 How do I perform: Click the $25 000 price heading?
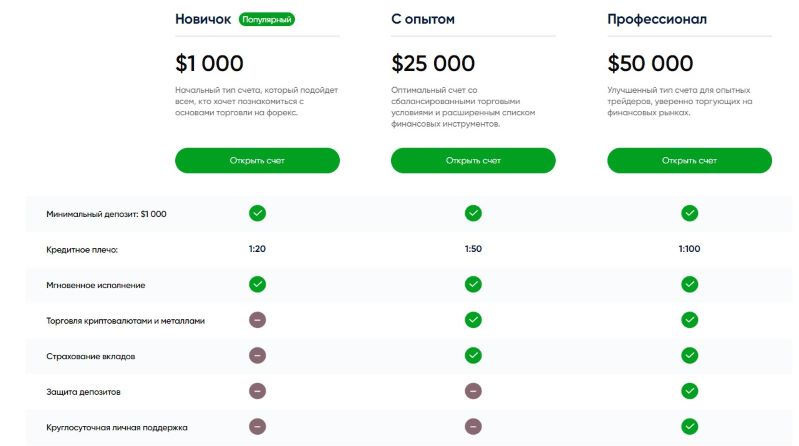tap(433, 64)
